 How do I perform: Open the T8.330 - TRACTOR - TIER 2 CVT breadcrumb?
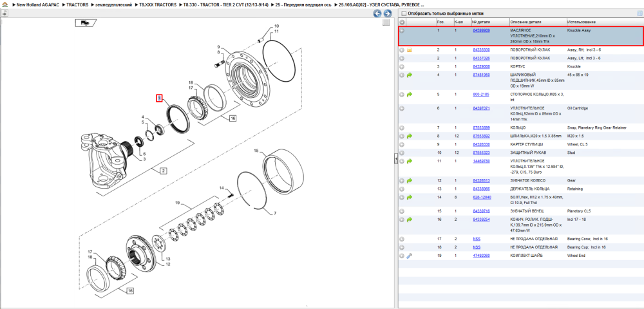(x=226, y=5)
